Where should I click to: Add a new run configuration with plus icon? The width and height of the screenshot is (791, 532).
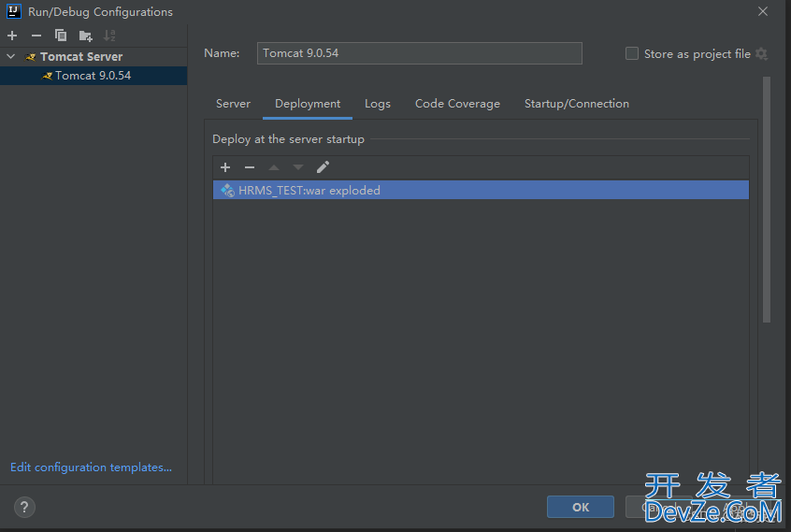coord(12,36)
